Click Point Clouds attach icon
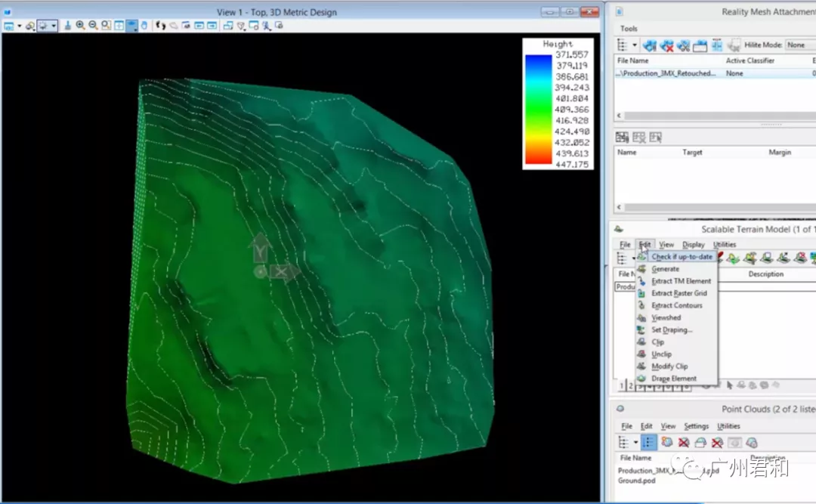Image resolution: width=816 pixels, height=504 pixels. coord(666,443)
